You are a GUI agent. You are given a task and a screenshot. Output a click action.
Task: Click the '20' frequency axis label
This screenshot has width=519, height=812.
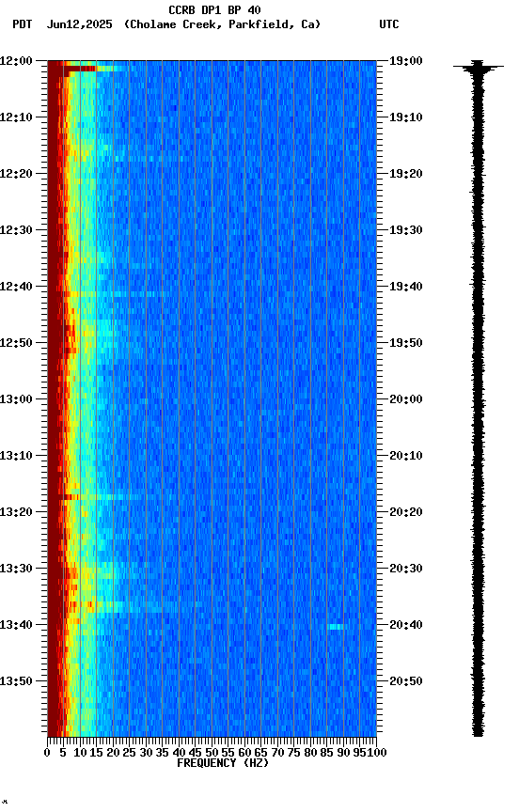pyautogui.click(x=113, y=753)
